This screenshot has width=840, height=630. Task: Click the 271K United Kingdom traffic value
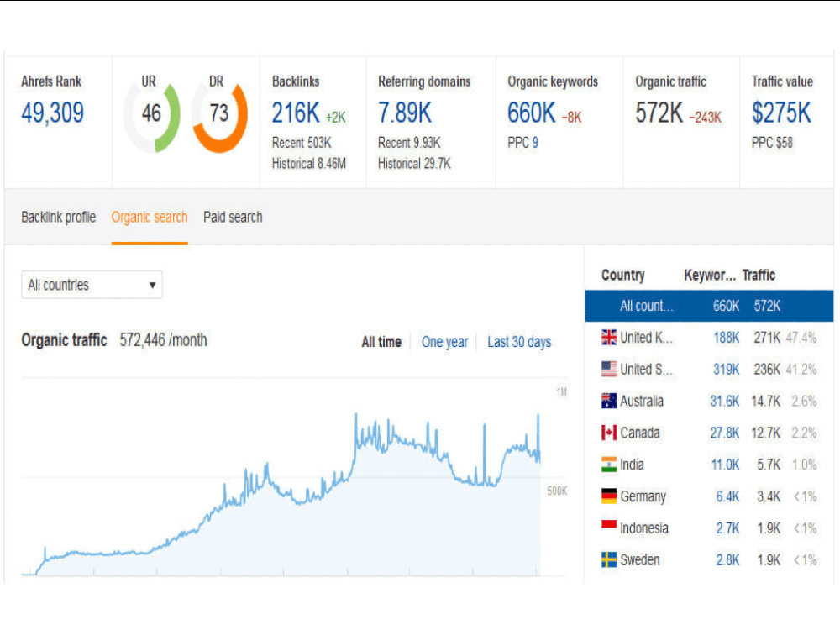pyautogui.click(x=767, y=338)
